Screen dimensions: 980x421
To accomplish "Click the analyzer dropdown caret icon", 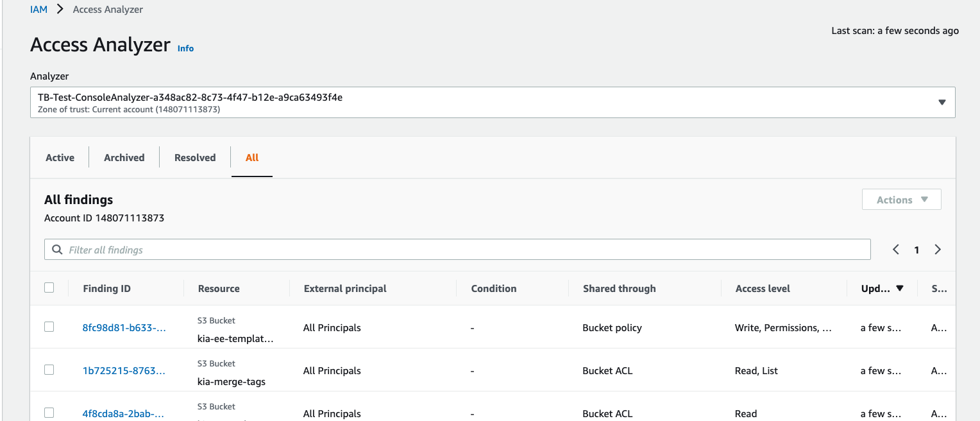I will coord(942,102).
